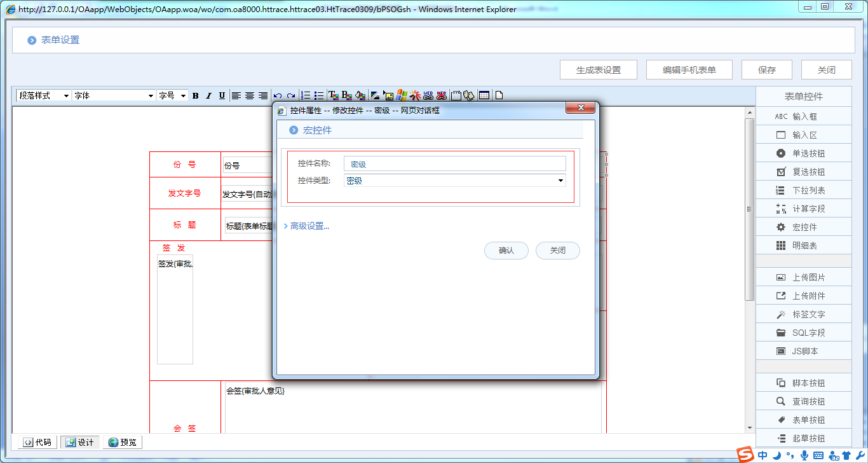Click the 确认 button in dialog

506,251
